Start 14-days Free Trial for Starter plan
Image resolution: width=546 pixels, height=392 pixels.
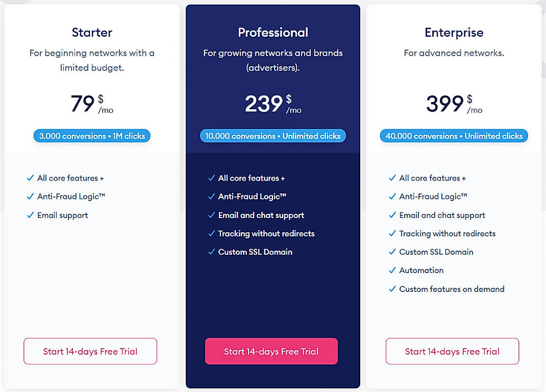pos(90,351)
